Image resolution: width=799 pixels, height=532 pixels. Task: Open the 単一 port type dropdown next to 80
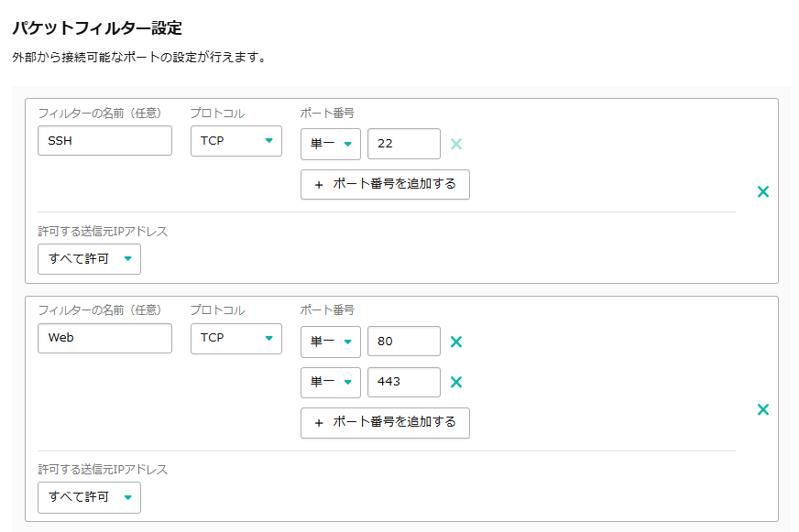(x=330, y=341)
